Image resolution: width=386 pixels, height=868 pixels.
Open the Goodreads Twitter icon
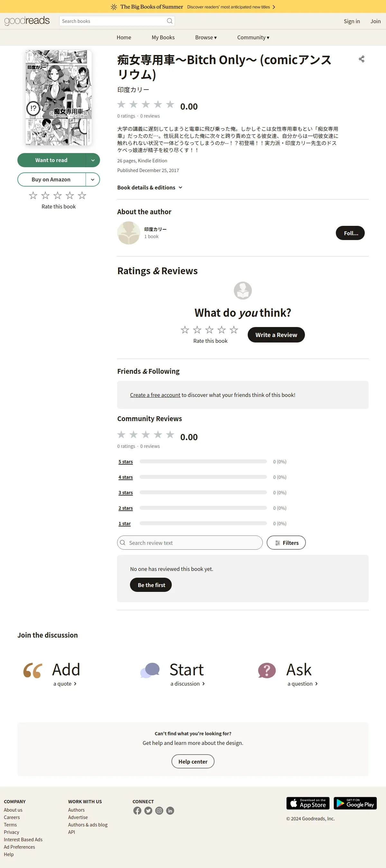coord(148,810)
